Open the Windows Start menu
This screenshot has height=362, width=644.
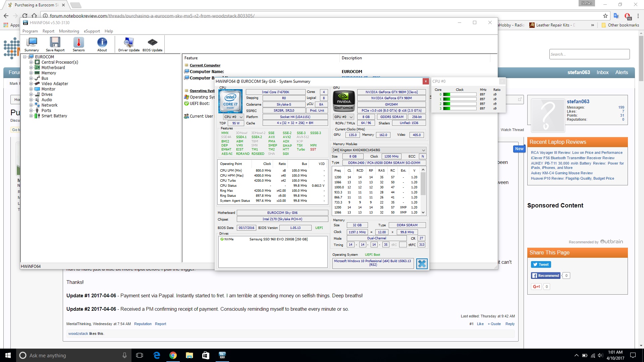click(x=8, y=355)
